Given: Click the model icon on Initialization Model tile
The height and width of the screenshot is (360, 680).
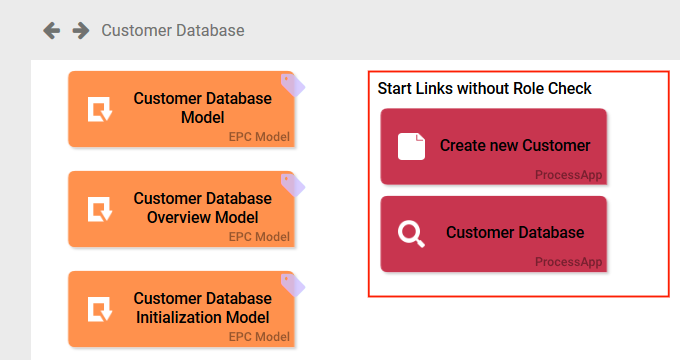Looking at the screenshot, I should coord(100,309).
